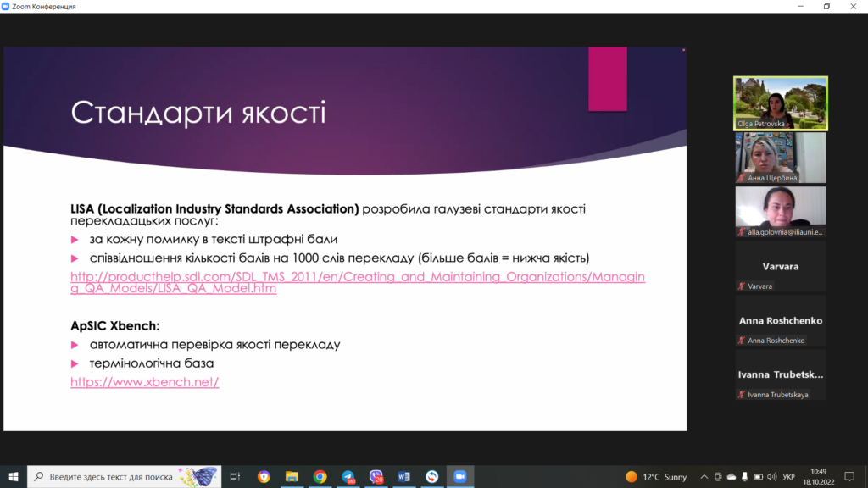Open File Explorer from the taskbar
868x488 pixels.
(x=292, y=477)
